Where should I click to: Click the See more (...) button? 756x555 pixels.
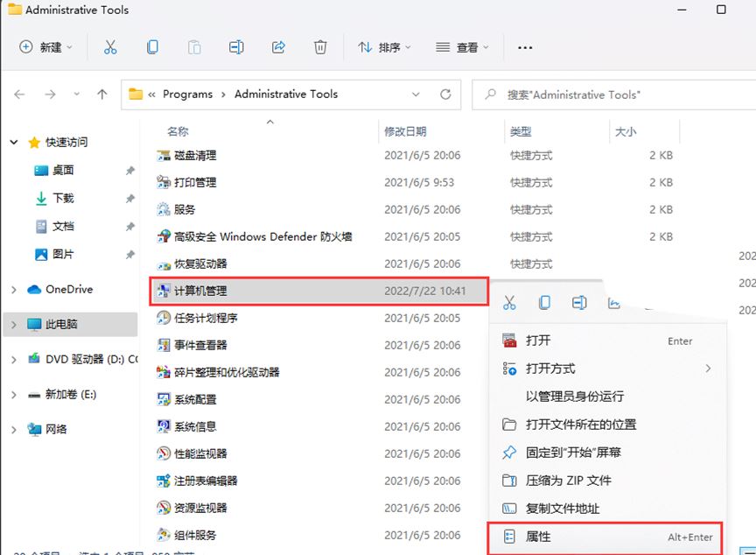pyautogui.click(x=524, y=47)
